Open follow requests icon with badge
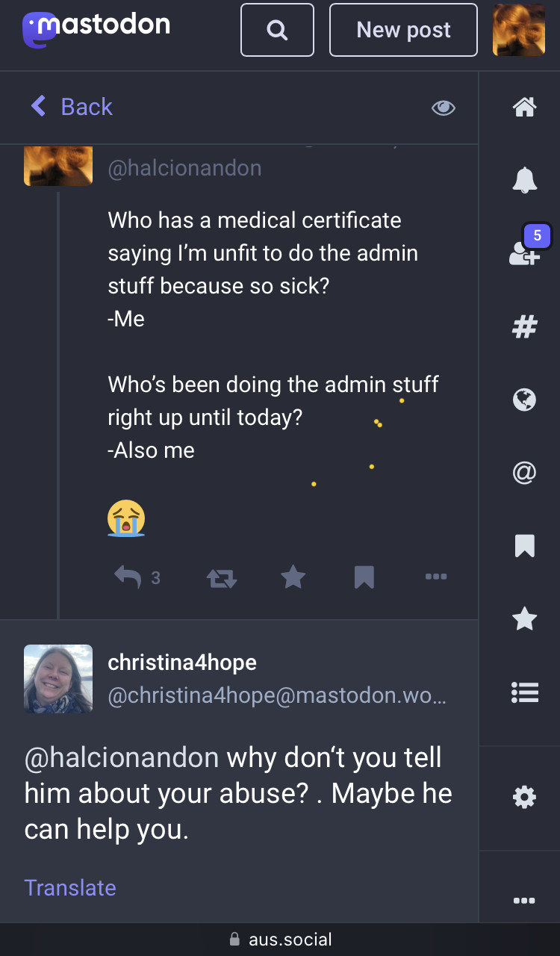Viewport: 560px width, 956px height. point(524,252)
